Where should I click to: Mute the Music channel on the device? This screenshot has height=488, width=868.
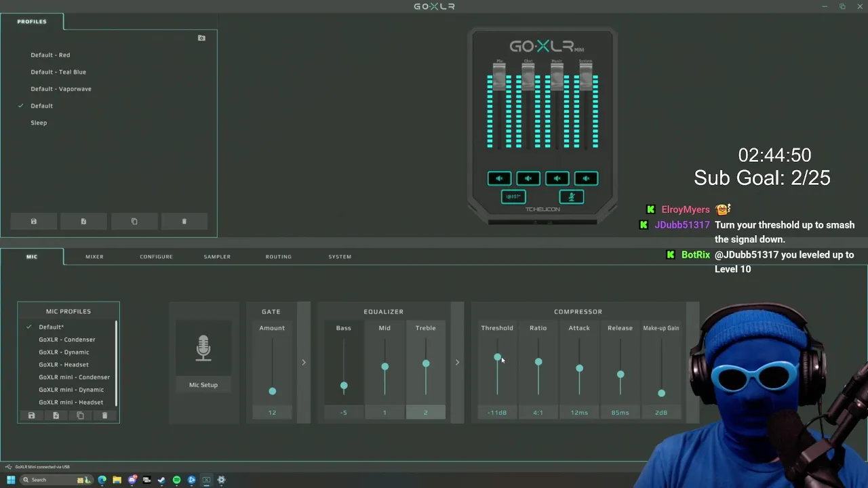pos(557,178)
